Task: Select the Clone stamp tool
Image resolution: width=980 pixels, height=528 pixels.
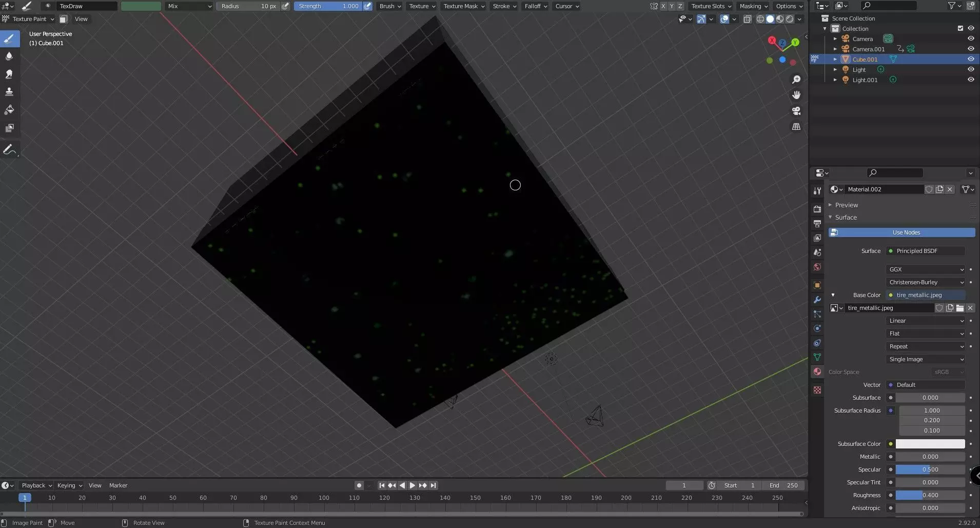Action: point(9,92)
